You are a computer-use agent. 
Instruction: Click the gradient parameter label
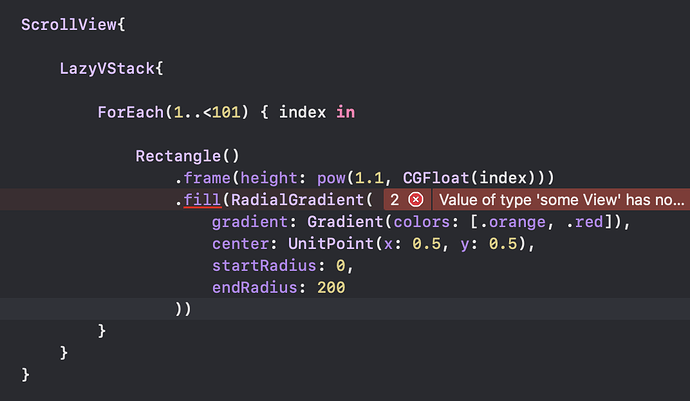(x=250, y=222)
